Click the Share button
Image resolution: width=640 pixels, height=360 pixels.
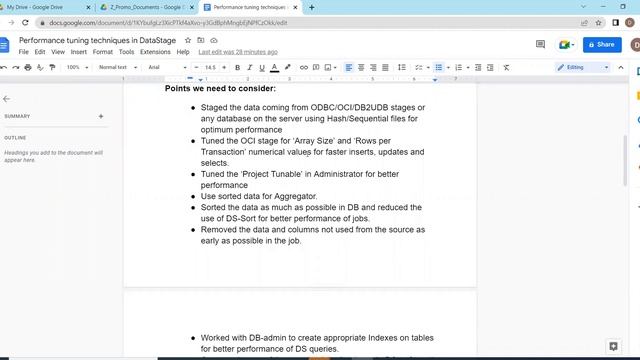[602, 44]
